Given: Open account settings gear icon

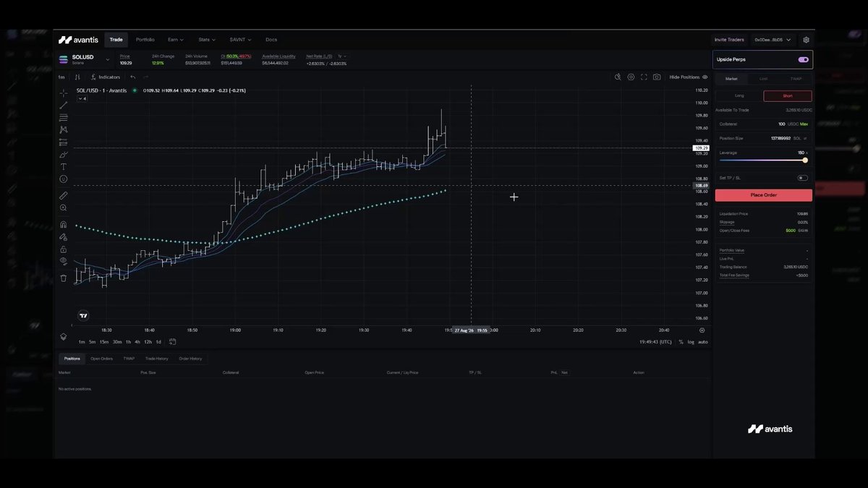Looking at the screenshot, I should [x=807, y=40].
